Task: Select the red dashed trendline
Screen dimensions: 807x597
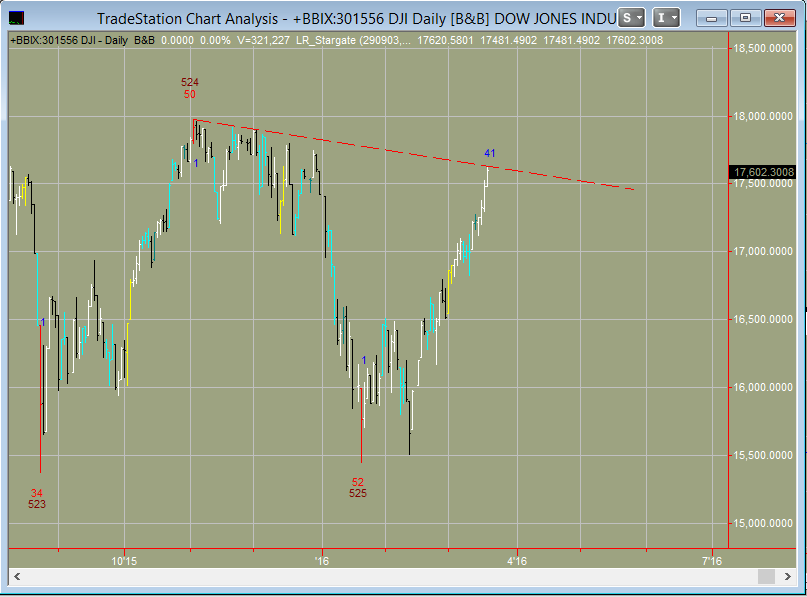Action: click(412, 153)
